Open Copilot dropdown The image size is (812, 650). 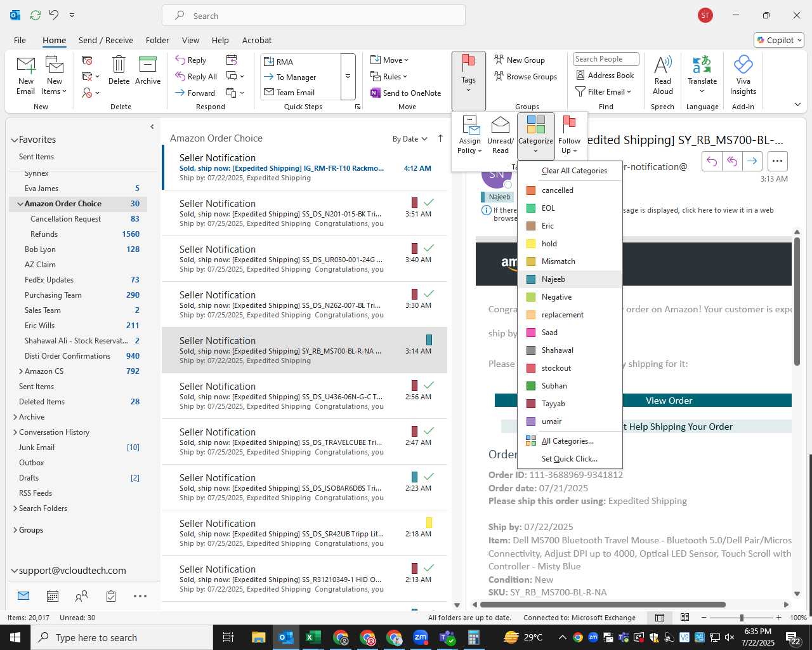780,40
